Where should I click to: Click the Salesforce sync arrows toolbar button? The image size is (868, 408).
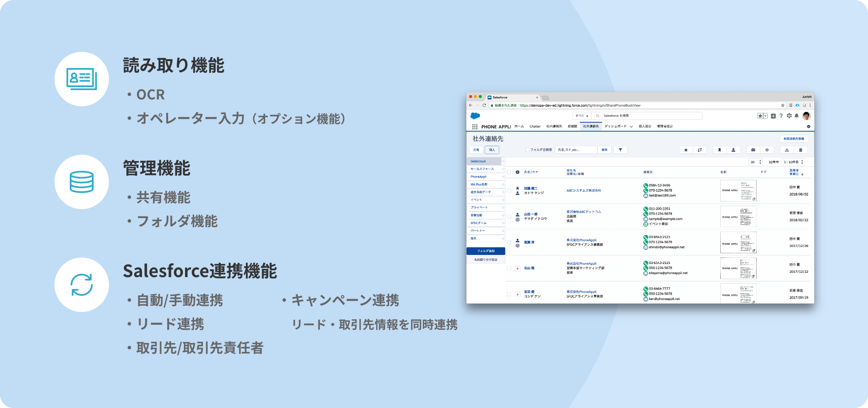click(x=700, y=150)
